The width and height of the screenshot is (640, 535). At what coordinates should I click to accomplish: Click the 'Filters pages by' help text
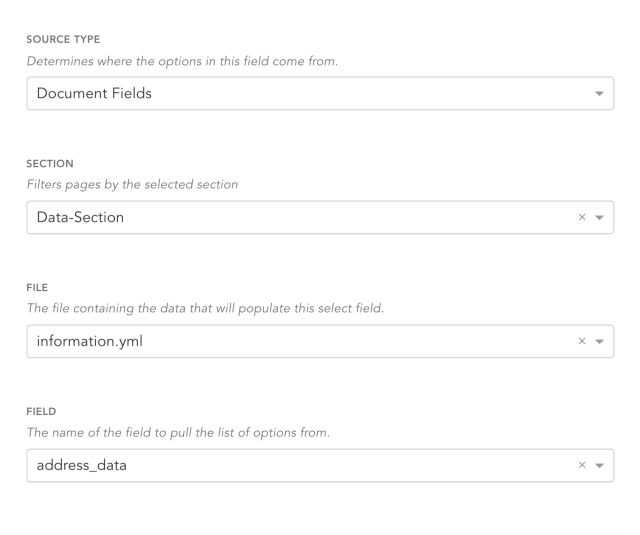pyautogui.click(x=132, y=184)
